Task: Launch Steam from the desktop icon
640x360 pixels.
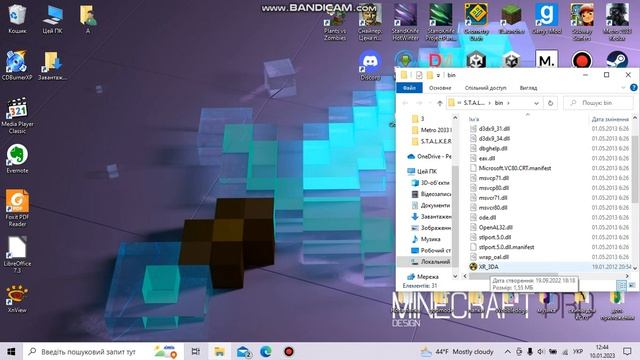Action: pyautogui.click(x=617, y=60)
